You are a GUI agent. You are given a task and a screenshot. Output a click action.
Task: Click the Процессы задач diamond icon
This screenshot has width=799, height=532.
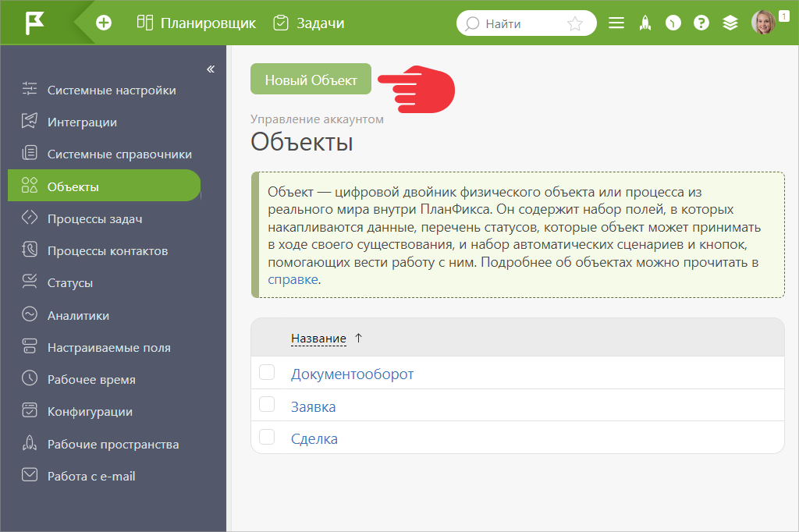click(x=30, y=217)
